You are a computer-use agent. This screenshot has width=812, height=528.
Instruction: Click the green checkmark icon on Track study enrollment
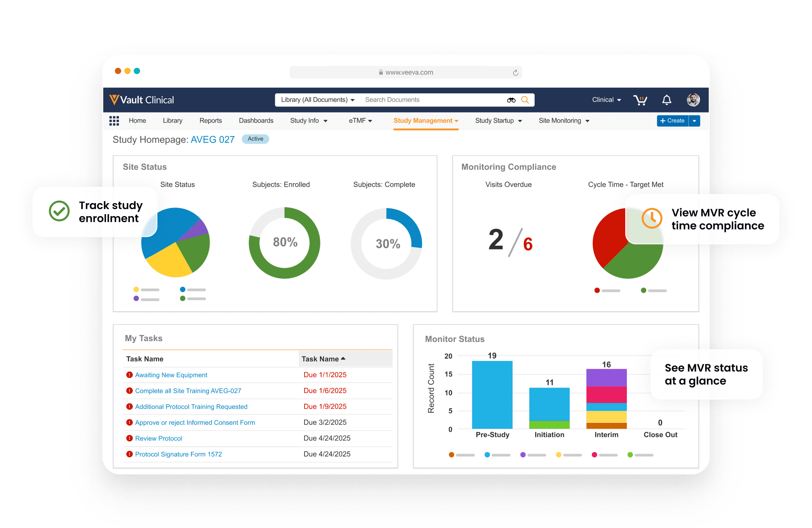[x=59, y=211]
